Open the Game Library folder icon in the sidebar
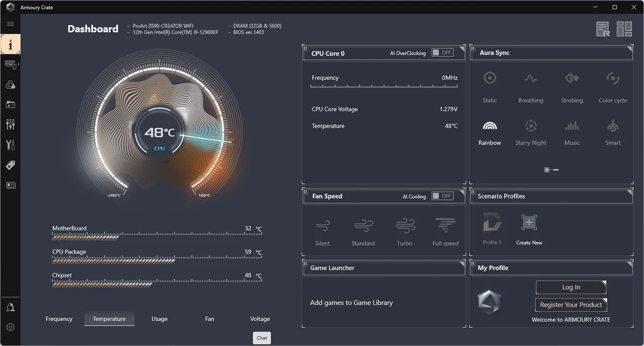 pyautogui.click(x=10, y=104)
